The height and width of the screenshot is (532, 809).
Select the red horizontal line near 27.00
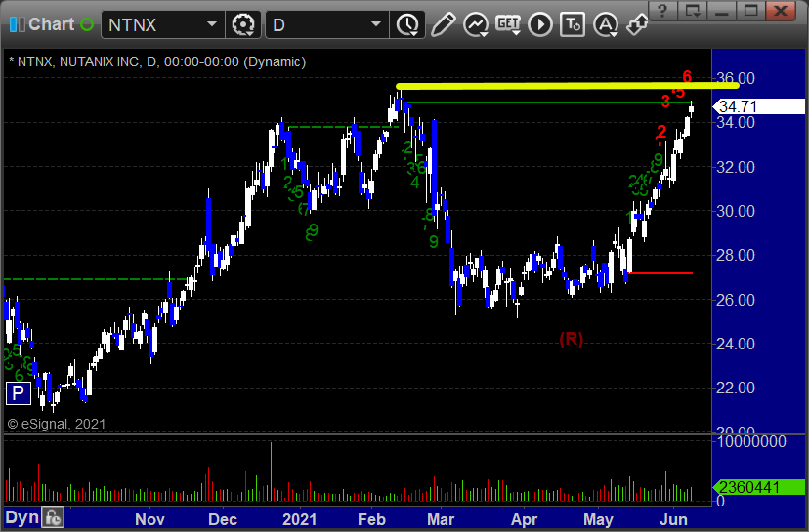[x=660, y=273]
